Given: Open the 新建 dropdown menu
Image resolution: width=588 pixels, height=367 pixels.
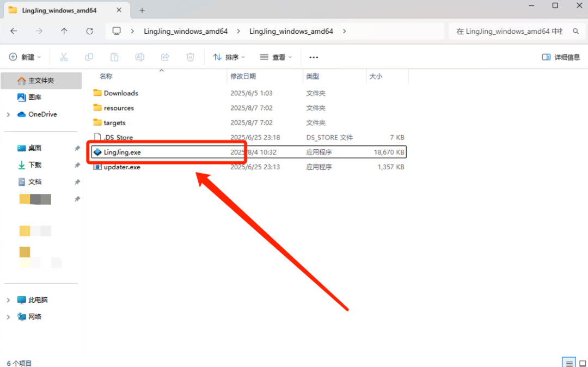Looking at the screenshot, I should [24, 57].
